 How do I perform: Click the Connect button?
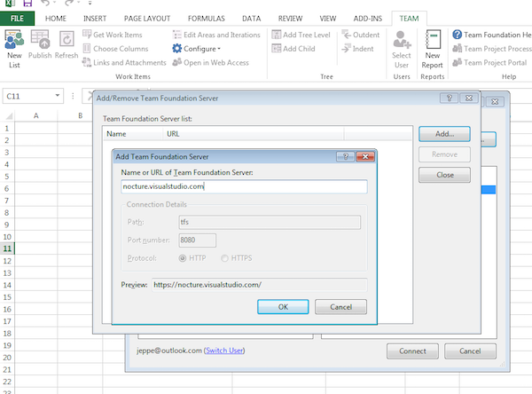pos(412,351)
